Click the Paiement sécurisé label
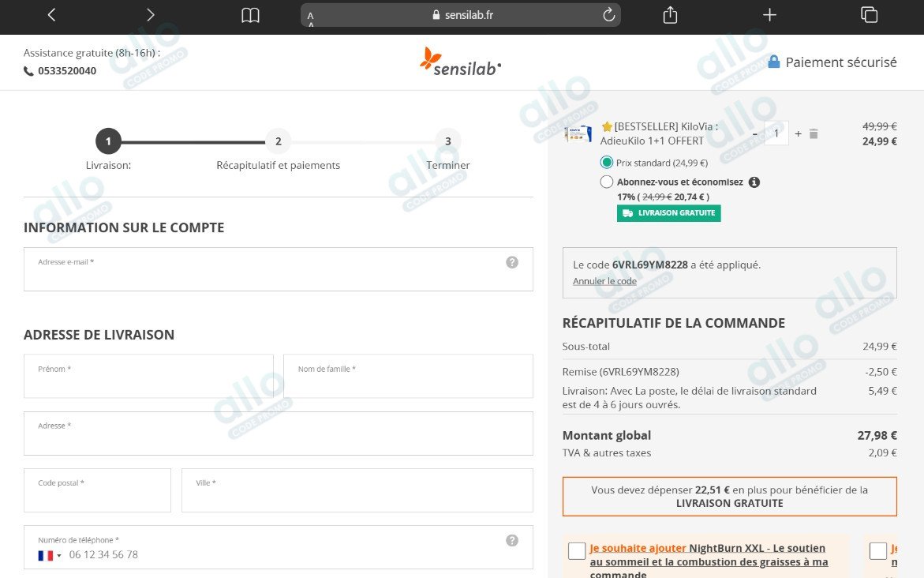 click(x=841, y=62)
